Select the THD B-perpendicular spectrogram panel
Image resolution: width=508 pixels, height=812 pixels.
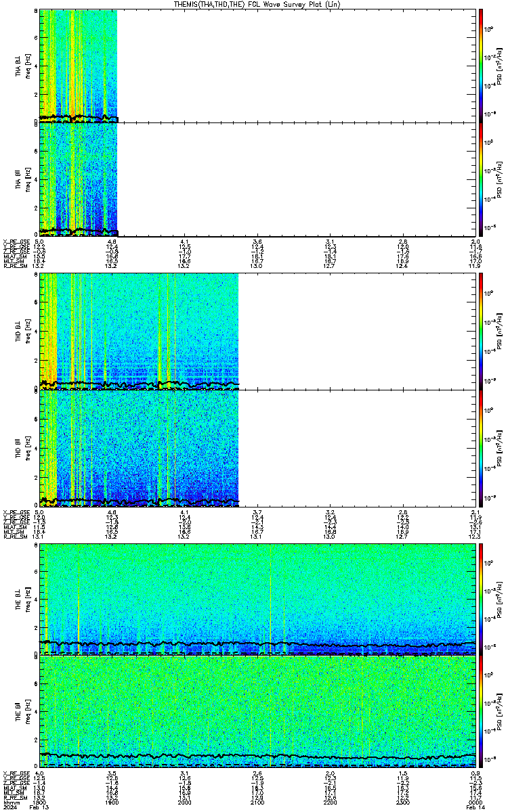click(x=257, y=330)
